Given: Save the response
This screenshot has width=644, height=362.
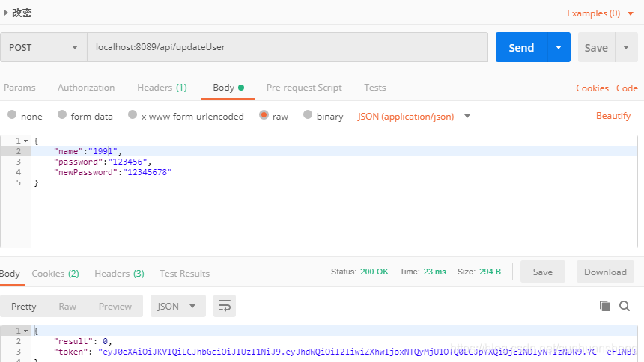Looking at the screenshot, I should click(x=543, y=271).
